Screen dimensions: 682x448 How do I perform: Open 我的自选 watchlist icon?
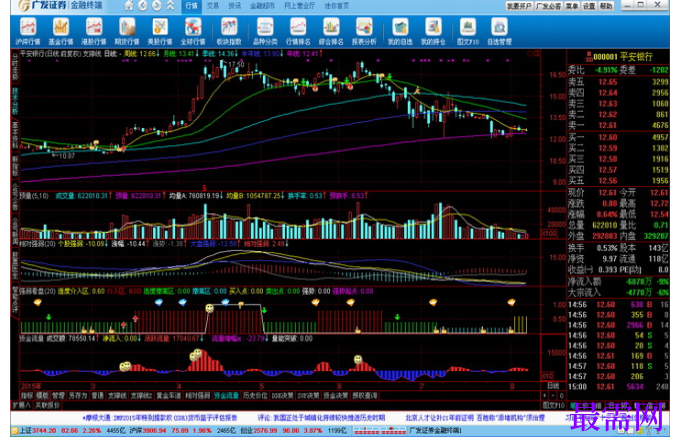pyautogui.click(x=400, y=31)
